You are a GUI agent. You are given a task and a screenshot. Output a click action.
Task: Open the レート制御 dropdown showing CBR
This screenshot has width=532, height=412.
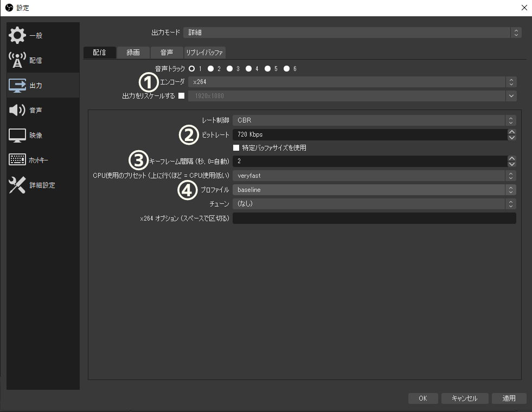(375, 120)
